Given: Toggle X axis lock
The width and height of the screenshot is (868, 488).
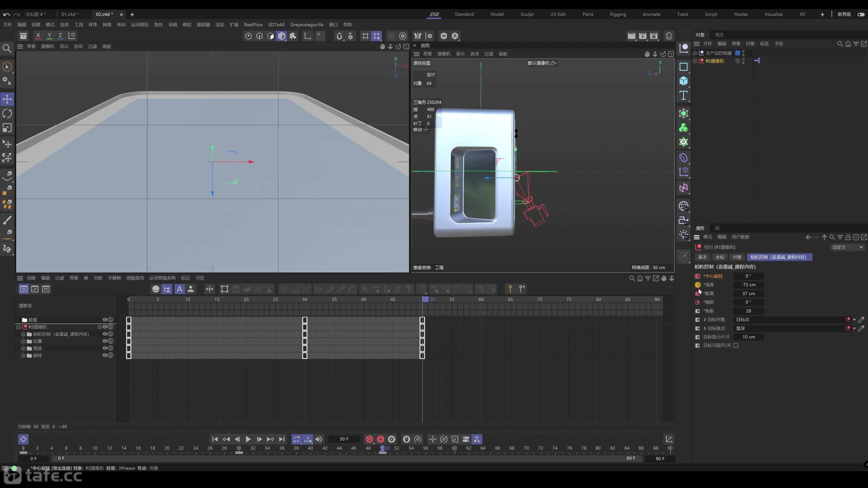Looking at the screenshot, I should (x=38, y=36).
